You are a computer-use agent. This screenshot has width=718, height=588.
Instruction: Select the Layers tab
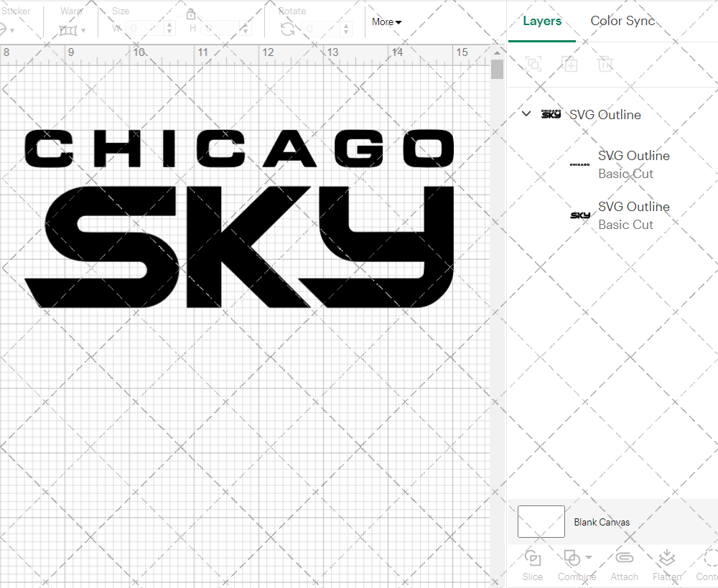542,21
